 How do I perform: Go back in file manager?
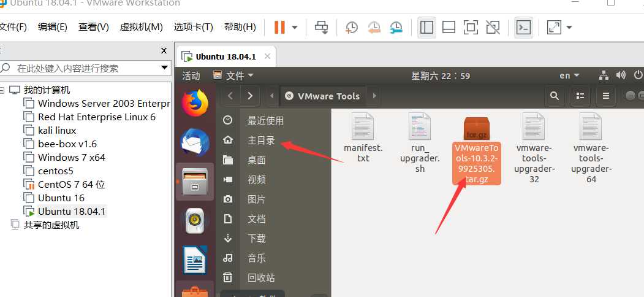click(x=230, y=96)
